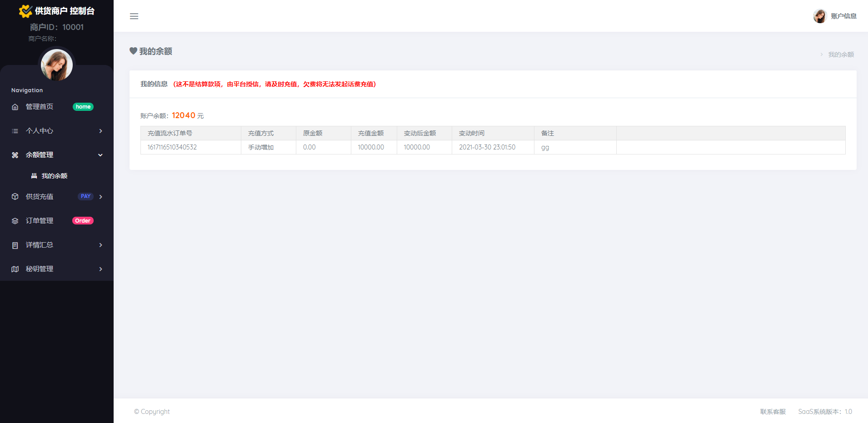Click the document icon beside 详情汇总
The height and width of the screenshot is (423, 868).
pyautogui.click(x=15, y=245)
